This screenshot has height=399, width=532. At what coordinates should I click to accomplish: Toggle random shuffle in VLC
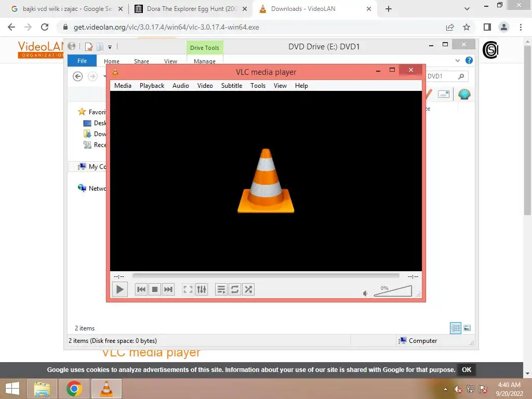click(248, 289)
